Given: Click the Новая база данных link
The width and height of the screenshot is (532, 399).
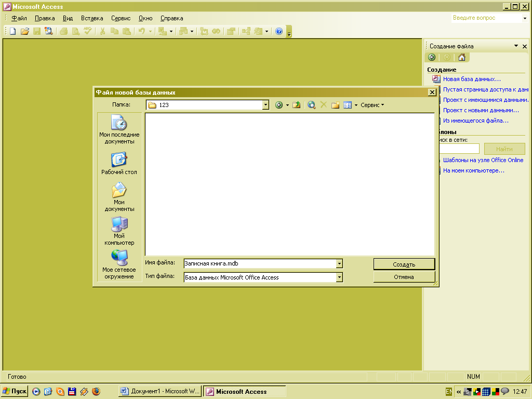Looking at the screenshot, I should click(472, 79).
